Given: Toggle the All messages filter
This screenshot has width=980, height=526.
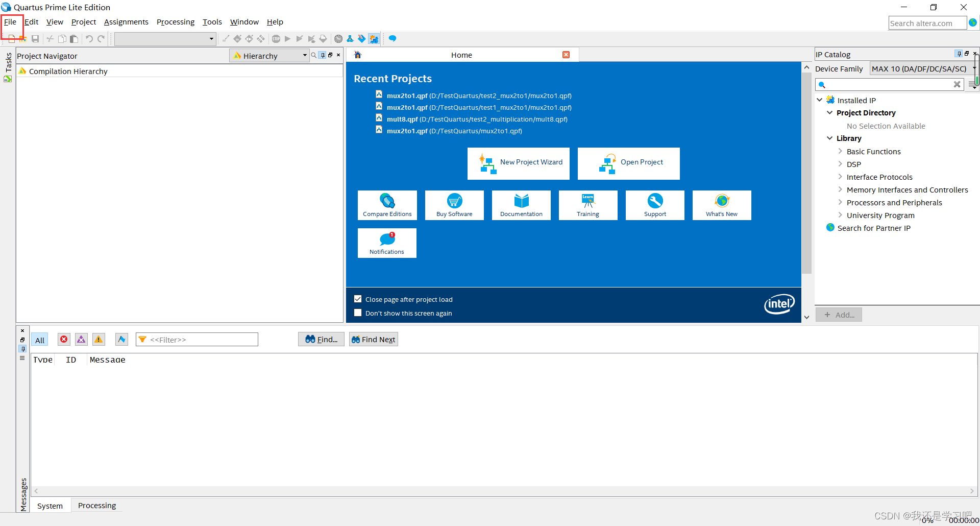Looking at the screenshot, I should 40,340.
